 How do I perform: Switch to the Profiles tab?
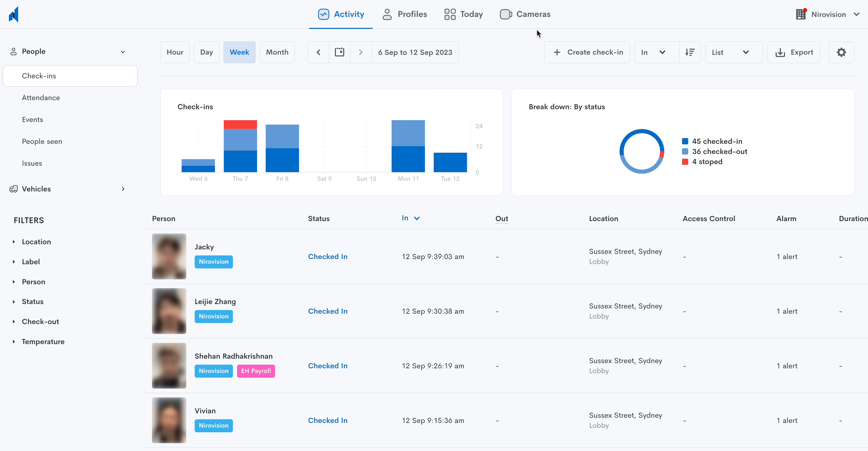tap(404, 14)
